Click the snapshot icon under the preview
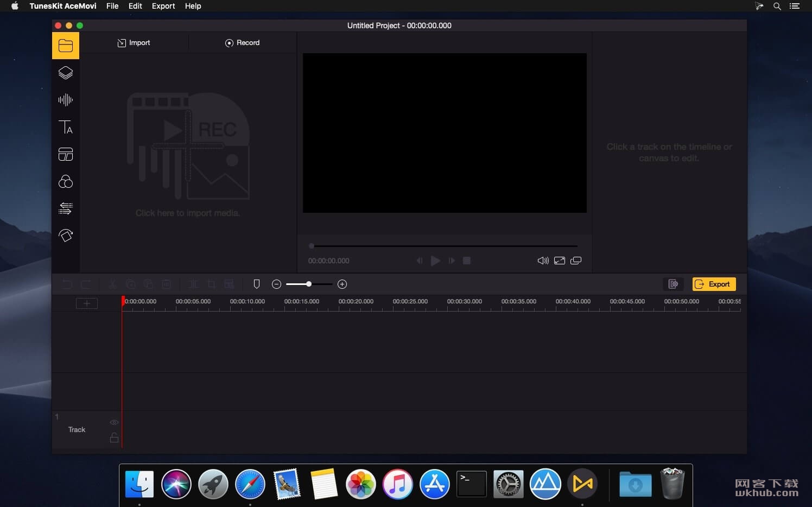The image size is (812, 507). [x=560, y=261]
